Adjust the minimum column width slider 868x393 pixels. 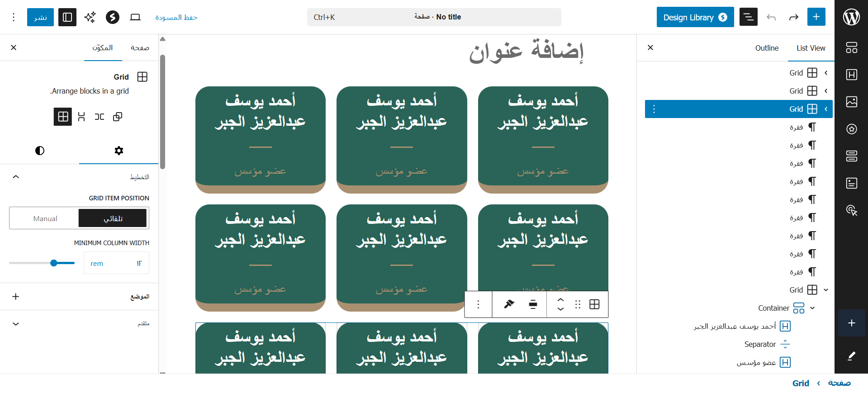tap(54, 263)
